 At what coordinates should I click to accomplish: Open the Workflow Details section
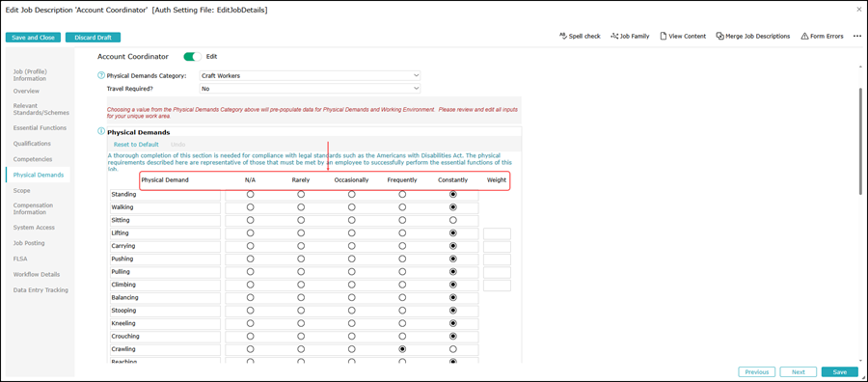37,274
